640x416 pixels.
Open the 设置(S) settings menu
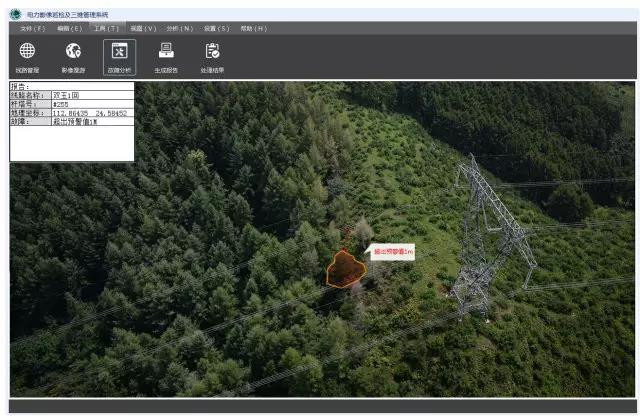pos(216,28)
